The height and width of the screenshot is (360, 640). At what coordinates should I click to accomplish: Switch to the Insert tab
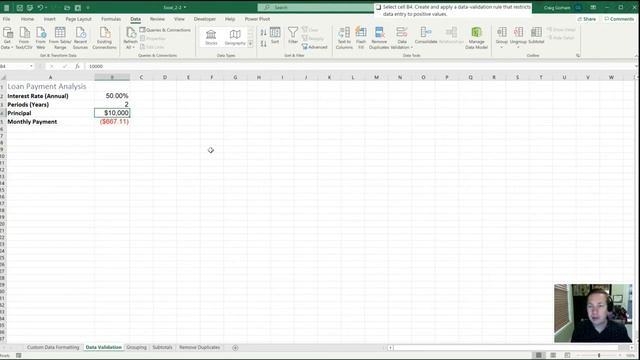pyautogui.click(x=49, y=19)
